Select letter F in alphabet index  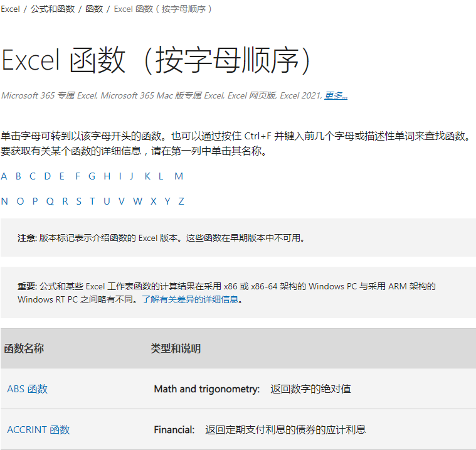click(x=78, y=176)
